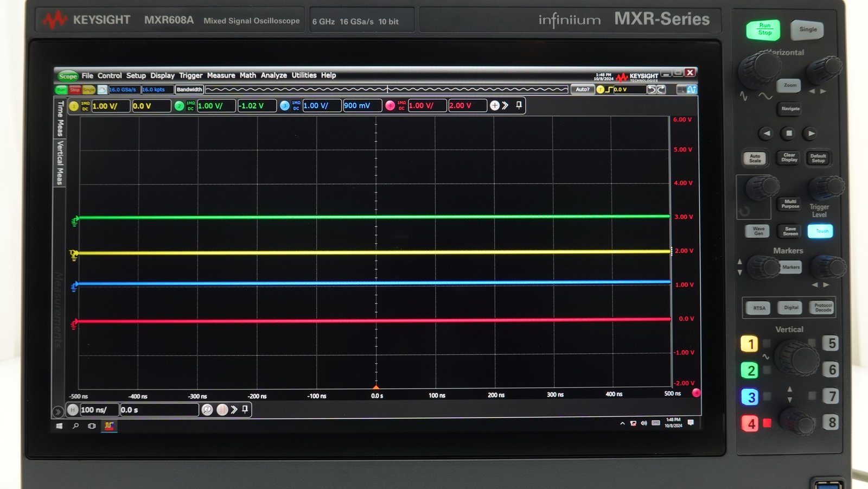Click the channel 2 offset field -1.02 V
The image size is (868, 489).
[x=257, y=106]
